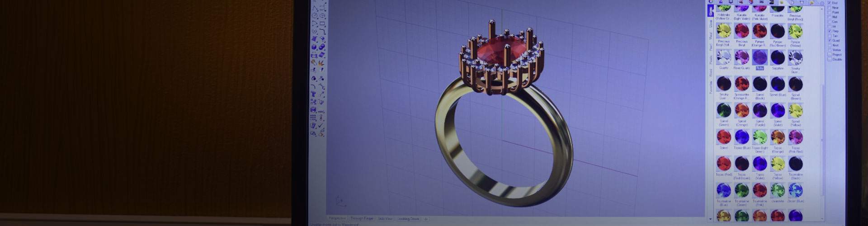Toggle the Near object snap
The image size is (868, 226).
tap(829, 8)
